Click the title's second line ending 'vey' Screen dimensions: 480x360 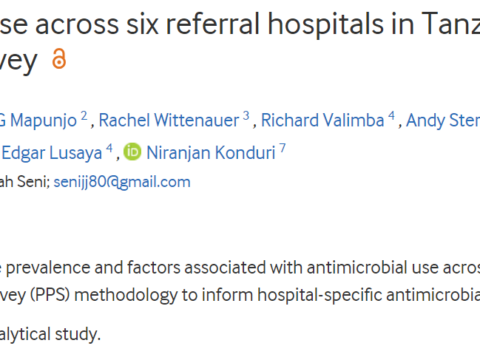(19, 61)
